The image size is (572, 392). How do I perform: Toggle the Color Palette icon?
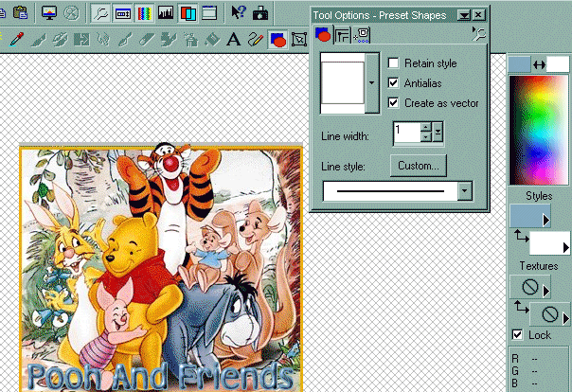click(144, 13)
